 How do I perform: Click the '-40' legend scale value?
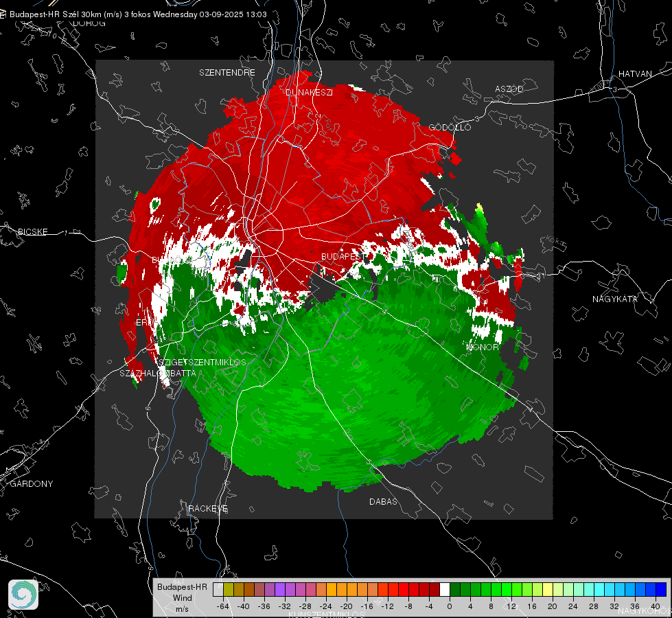[244, 606]
